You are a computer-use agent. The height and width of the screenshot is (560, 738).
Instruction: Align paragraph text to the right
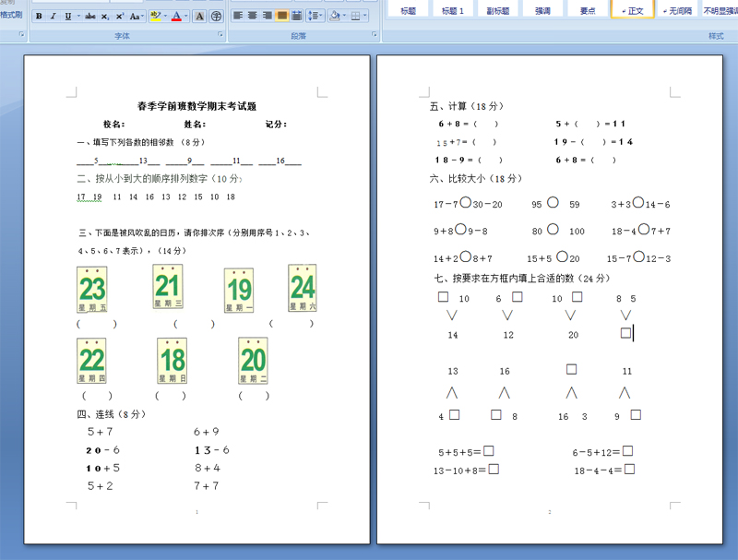coord(268,16)
